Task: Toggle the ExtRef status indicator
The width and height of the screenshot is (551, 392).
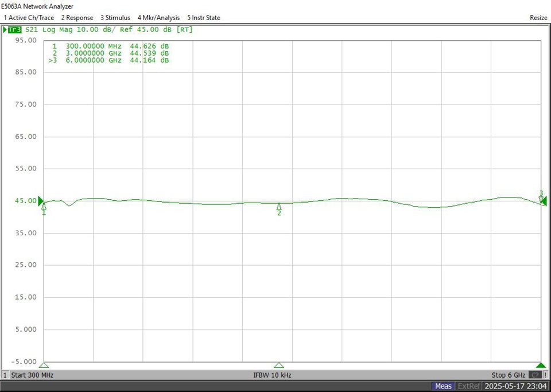Action: (468, 386)
